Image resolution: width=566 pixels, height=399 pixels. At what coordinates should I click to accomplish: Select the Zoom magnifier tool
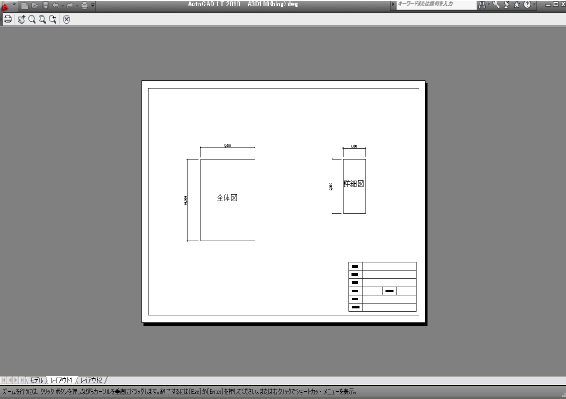click(x=32, y=19)
